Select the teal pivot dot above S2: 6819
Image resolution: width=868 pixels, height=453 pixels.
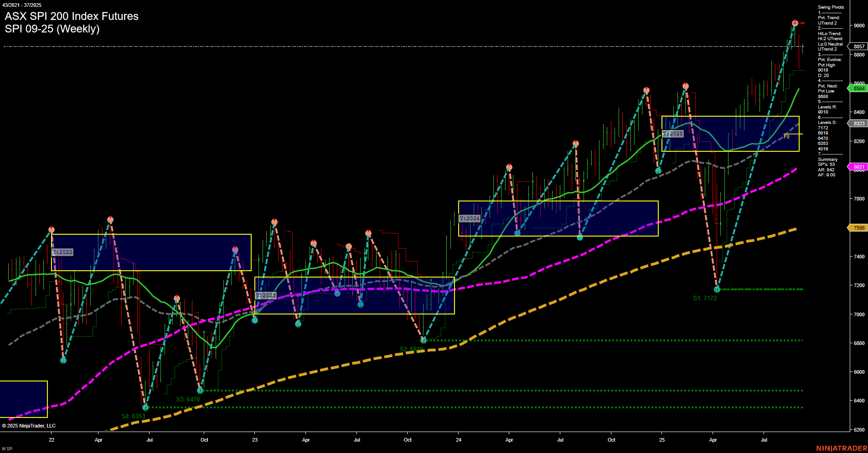pos(424,340)
